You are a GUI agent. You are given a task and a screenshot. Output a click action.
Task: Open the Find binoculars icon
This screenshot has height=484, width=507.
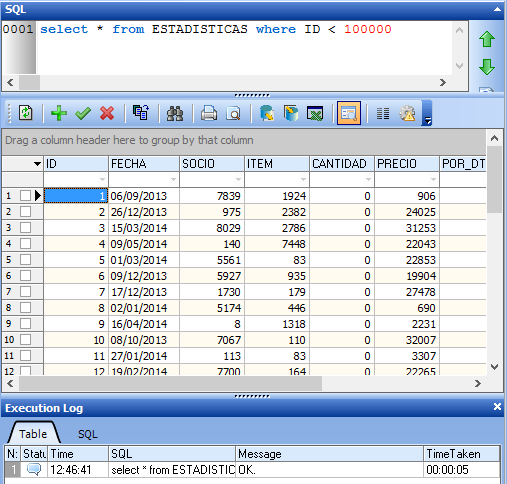(175, 113)
